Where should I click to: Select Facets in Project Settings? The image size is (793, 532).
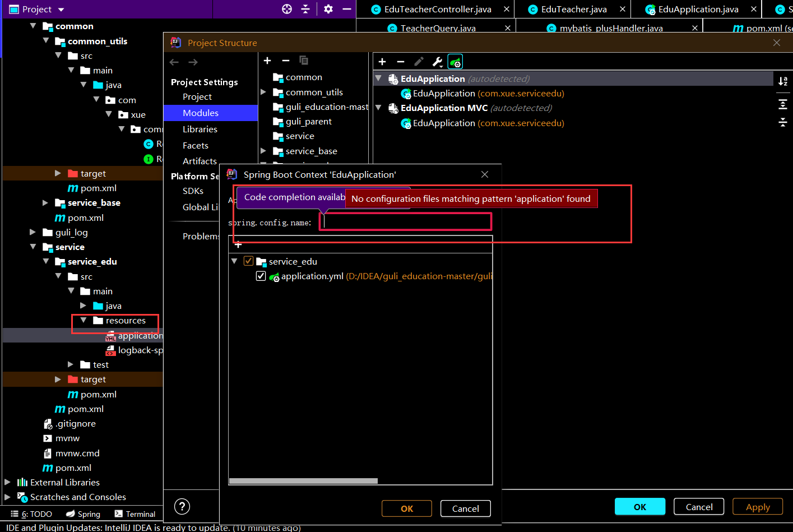[196, 145]
